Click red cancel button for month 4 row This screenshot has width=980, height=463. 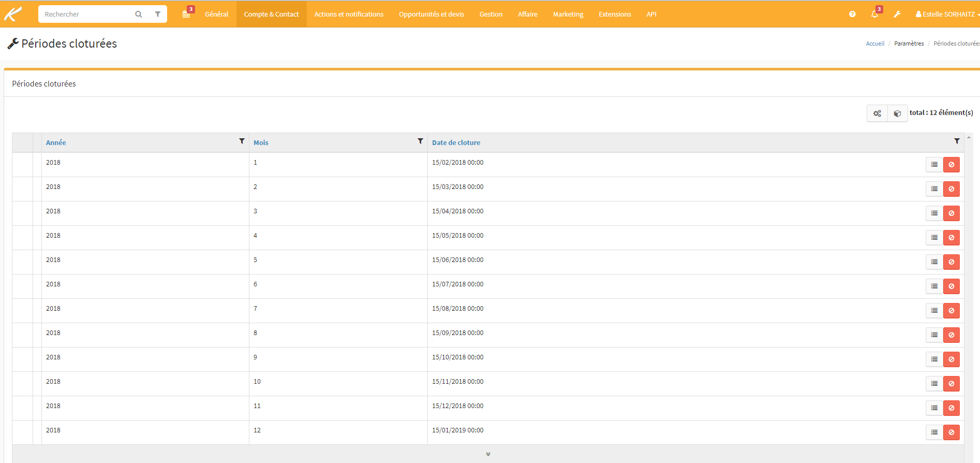(952, 238)
